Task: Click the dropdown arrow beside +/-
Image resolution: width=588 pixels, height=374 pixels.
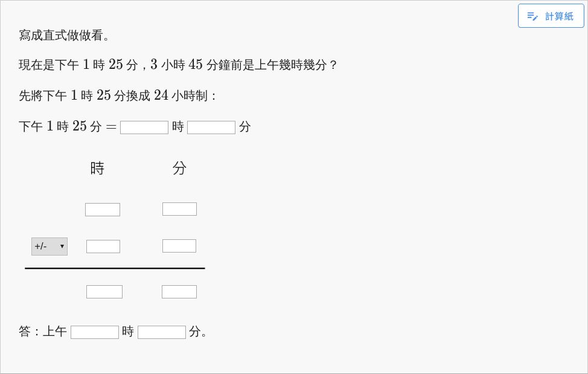Action: point(62,246)
